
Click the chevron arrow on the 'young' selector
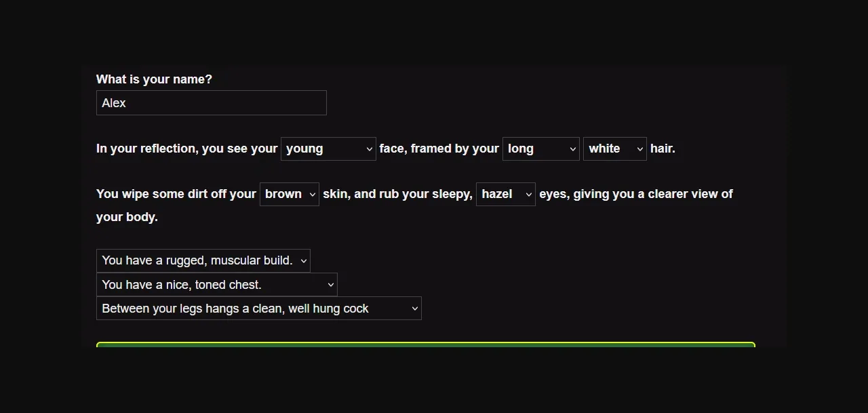click(x=369, y=149)
